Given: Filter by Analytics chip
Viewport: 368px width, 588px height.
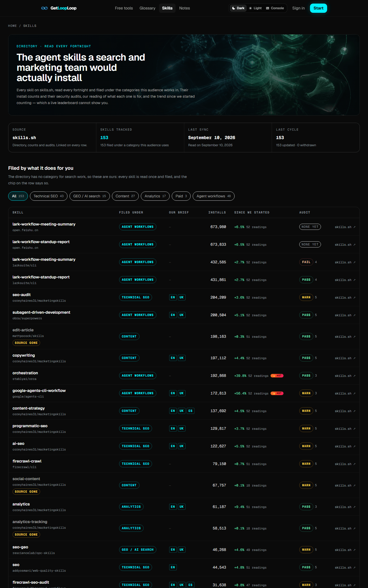Looking at the screenshot, I should (155, 196).
